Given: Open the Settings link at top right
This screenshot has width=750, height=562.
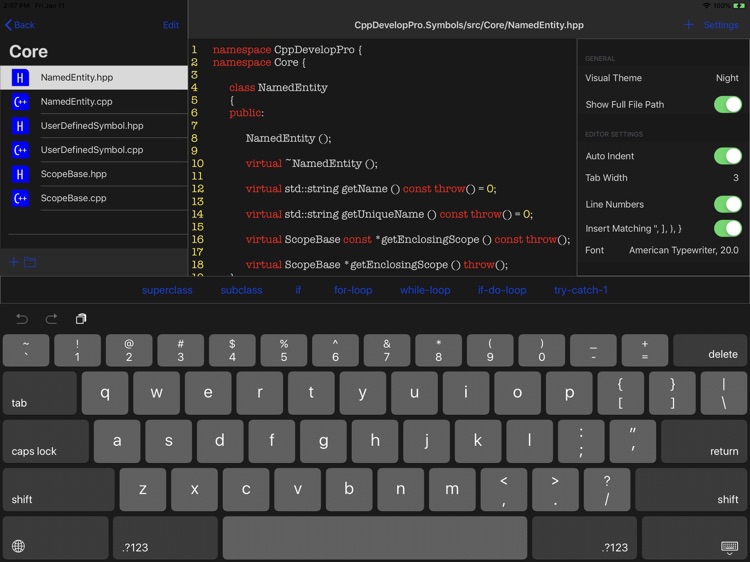Looking at the screenshot, I should (x=721, y=25).
